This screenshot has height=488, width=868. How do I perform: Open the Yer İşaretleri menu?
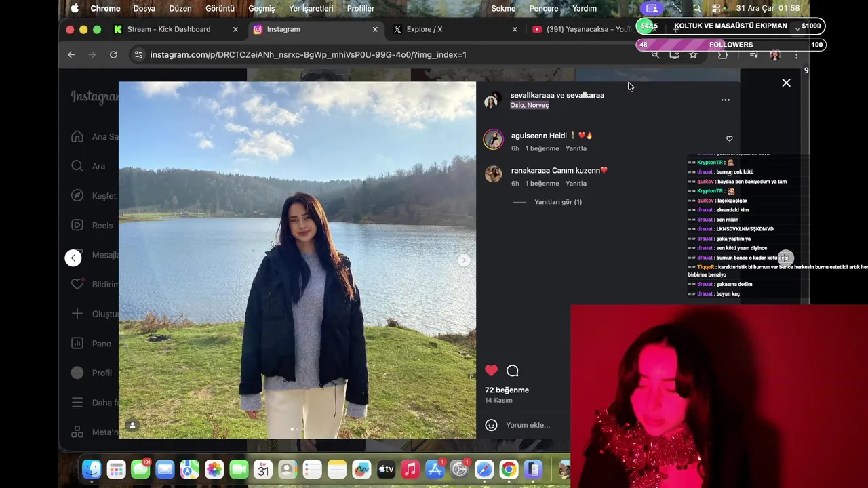click(311, 8)
